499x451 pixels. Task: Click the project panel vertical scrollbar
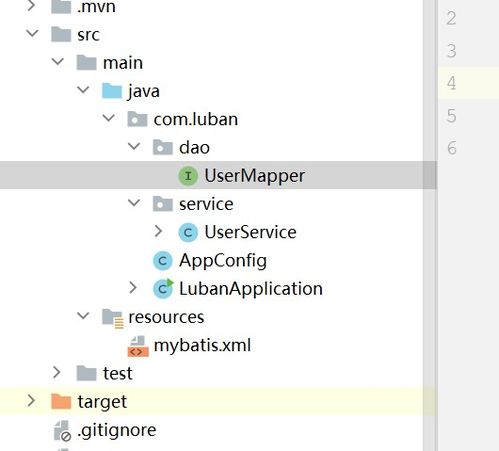click(429, 225)
